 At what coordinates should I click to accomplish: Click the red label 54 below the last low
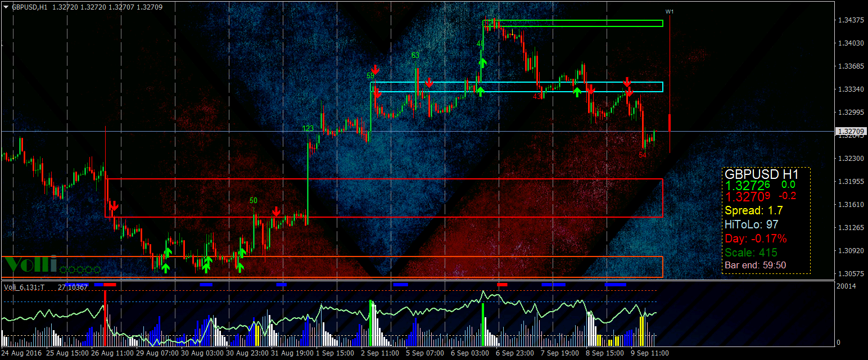(x=643, y=155)
